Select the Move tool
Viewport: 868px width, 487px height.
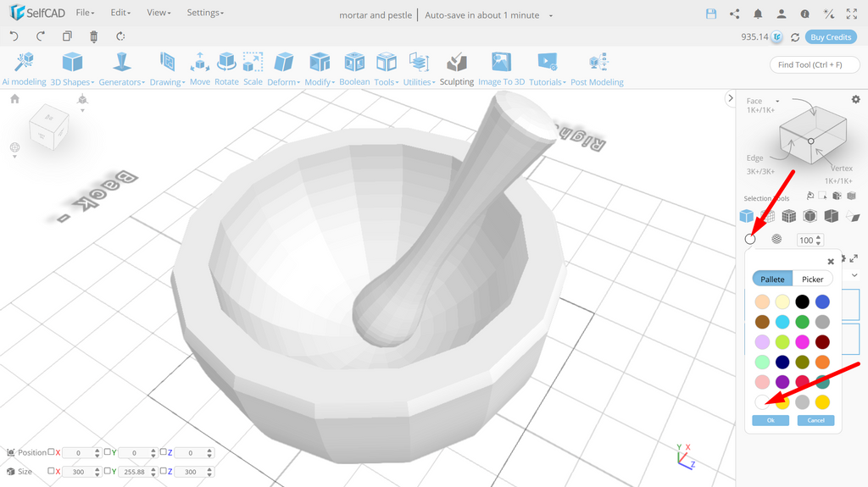pyautogui.click(x=200, y=69)
